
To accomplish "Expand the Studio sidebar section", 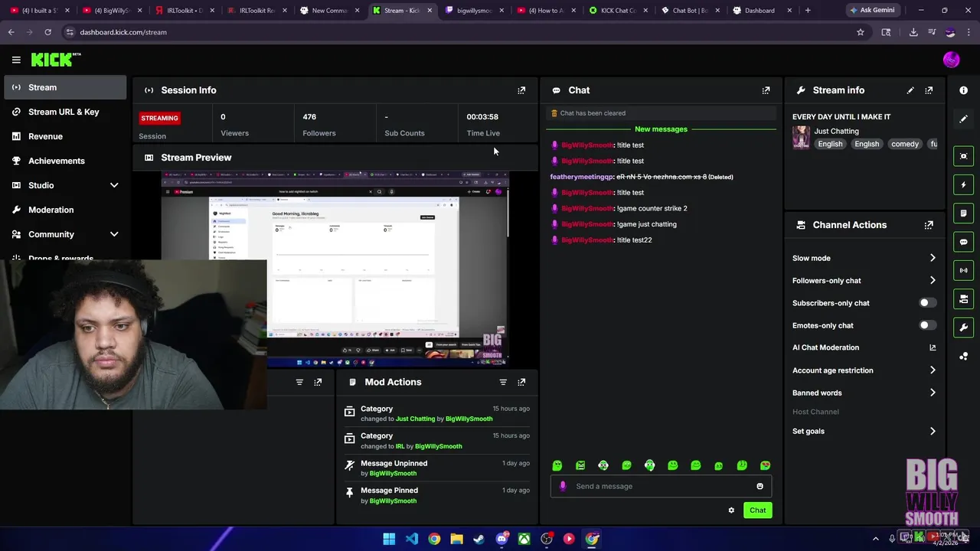I will point(65,185).
